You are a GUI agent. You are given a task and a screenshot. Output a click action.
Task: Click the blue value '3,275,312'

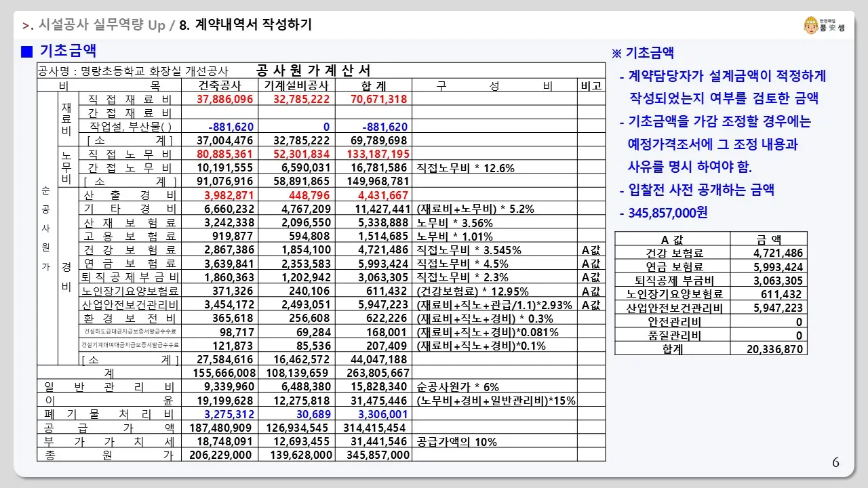(x=229, y=414)
